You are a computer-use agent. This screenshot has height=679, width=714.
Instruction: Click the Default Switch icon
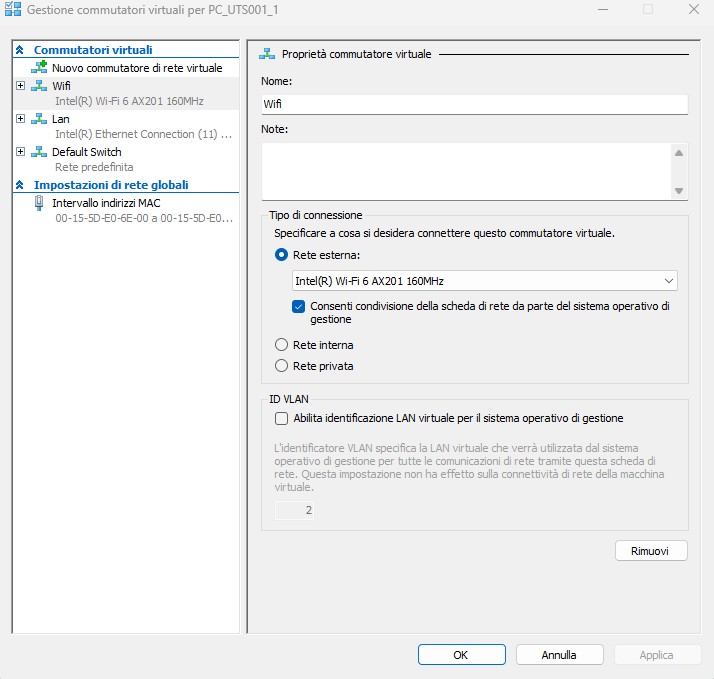coord(39,152)
